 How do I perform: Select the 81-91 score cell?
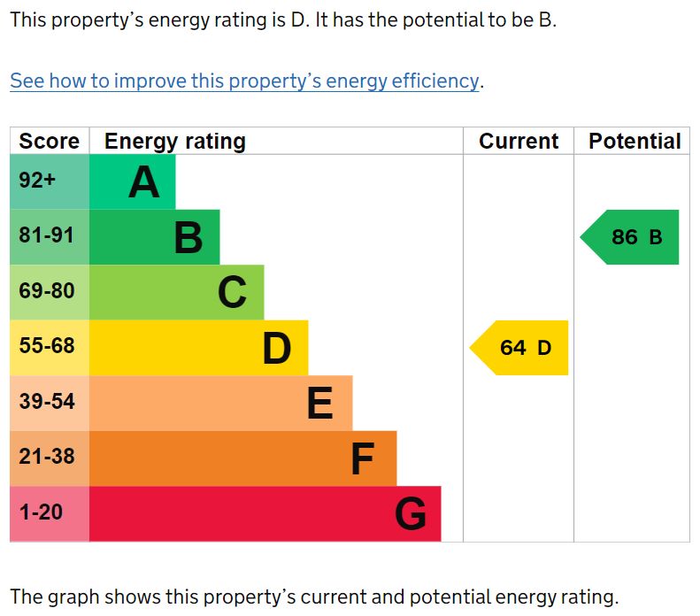[50, 236]
